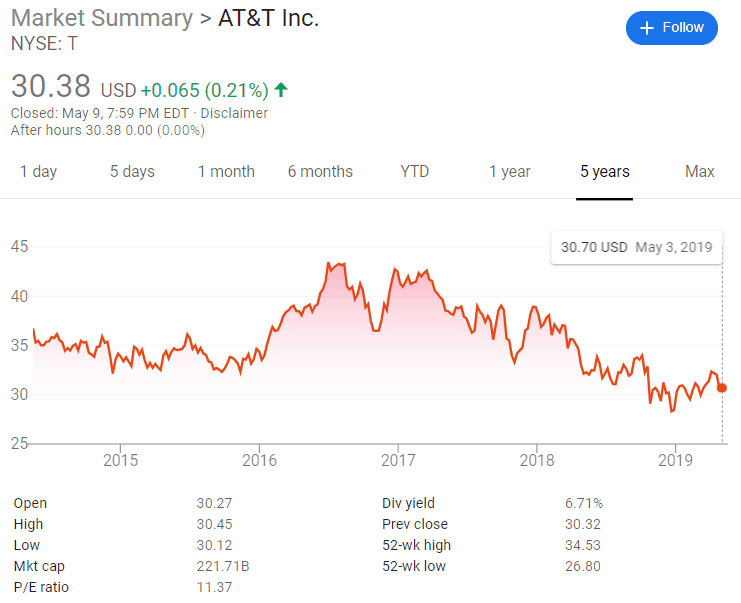741x603 pixels.
Task: Click the green up arrow icon
Action: pyautogui.click(x=281, y=90)
